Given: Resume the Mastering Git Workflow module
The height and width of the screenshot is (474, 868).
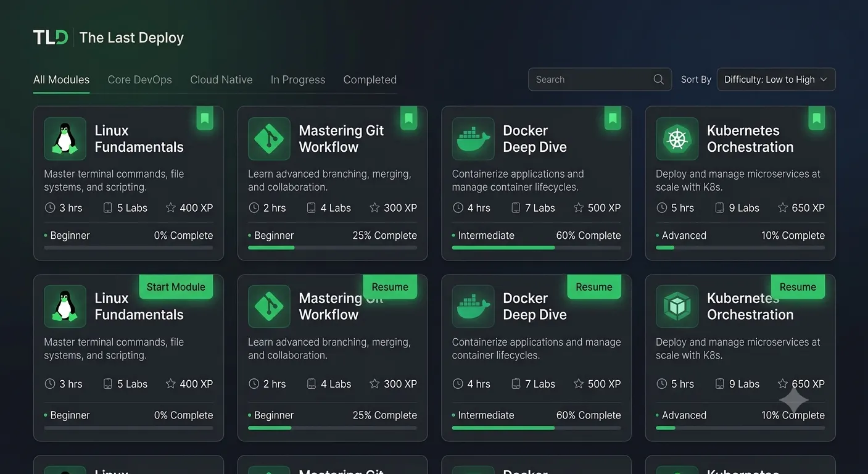Looking at the screenshot, I should click(390, 287).
